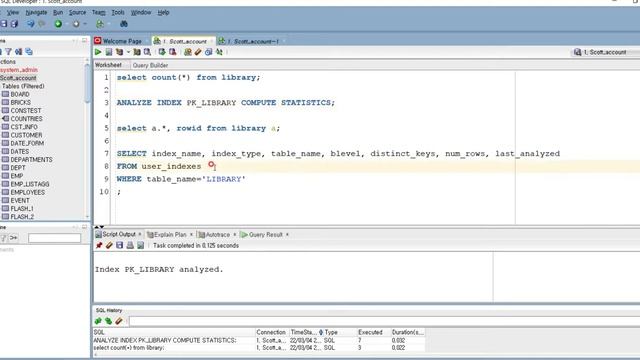Click the eraser icon in SQL History toolbar
The width and height of the screenshot is (640, 360).
point(119,321)
